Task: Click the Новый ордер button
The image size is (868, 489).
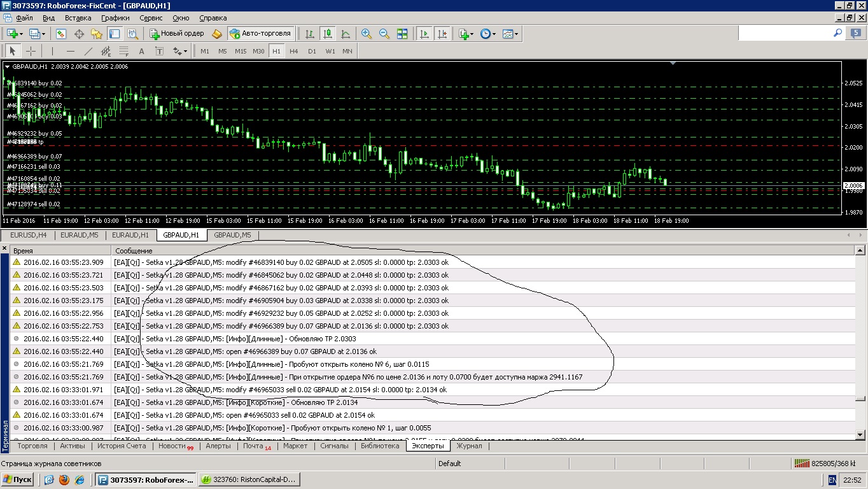Action: 177,34
